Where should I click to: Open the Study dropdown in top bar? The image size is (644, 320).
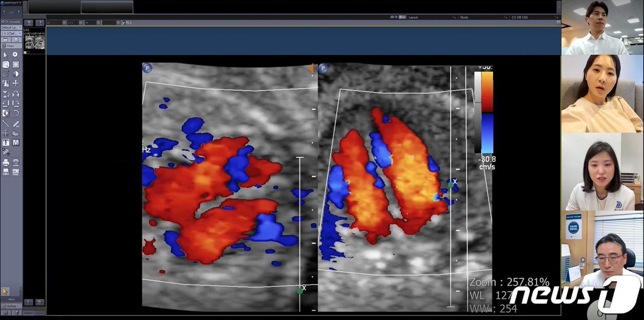pyautogui.click(x=481, y=17)
